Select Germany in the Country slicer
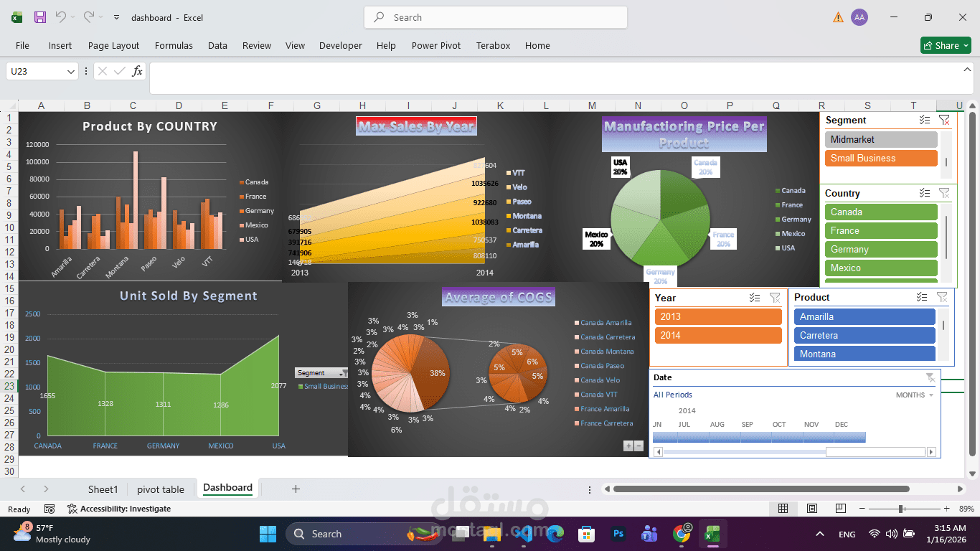 pos(880,249)
